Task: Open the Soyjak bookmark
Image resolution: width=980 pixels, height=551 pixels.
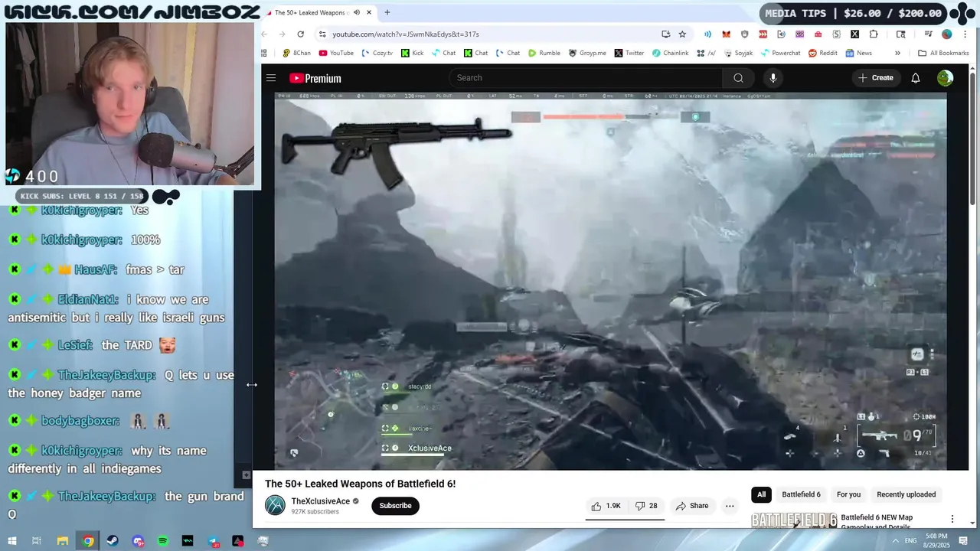Action: [738, 54]
